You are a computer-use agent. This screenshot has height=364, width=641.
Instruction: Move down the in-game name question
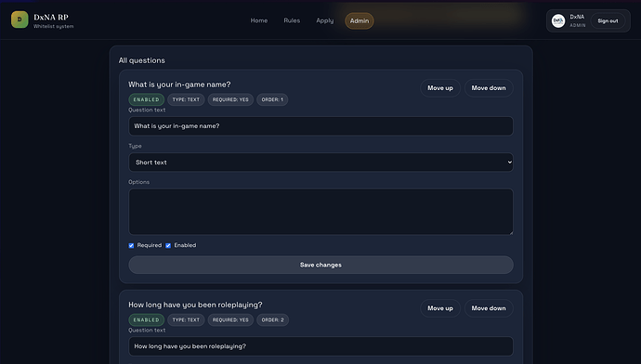[x=489, y=88]
